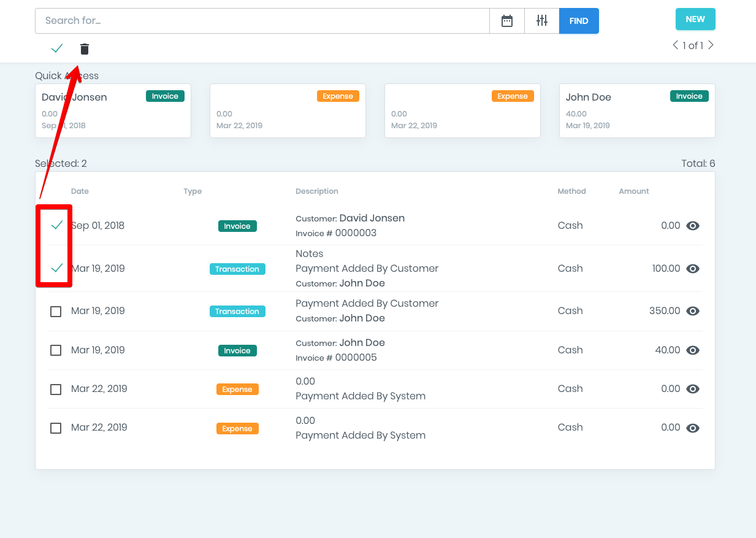The image size is (756, 538).
Task: Open the John Doe quick access card
Action: coord(637,111)
